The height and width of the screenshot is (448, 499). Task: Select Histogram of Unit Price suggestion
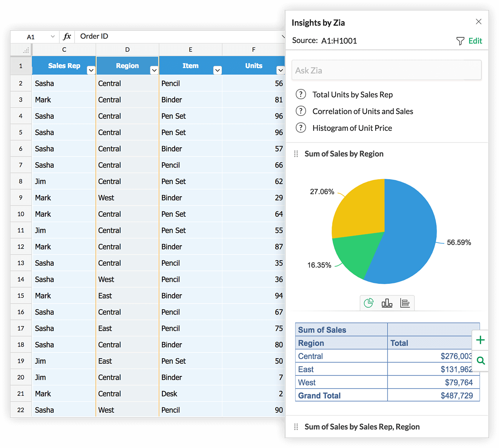pos(352,128)
